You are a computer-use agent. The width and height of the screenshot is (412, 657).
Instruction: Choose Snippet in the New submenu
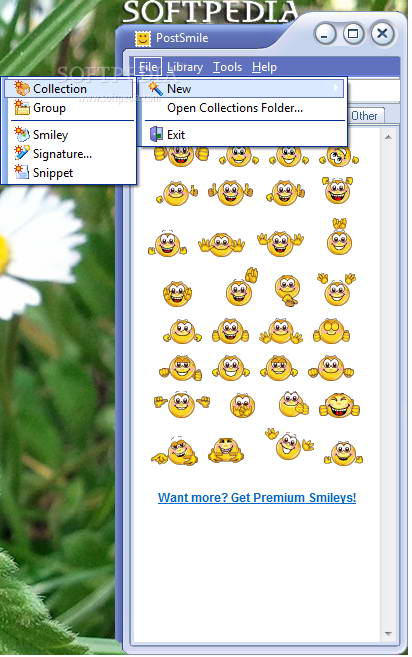[x=68, y=173]
